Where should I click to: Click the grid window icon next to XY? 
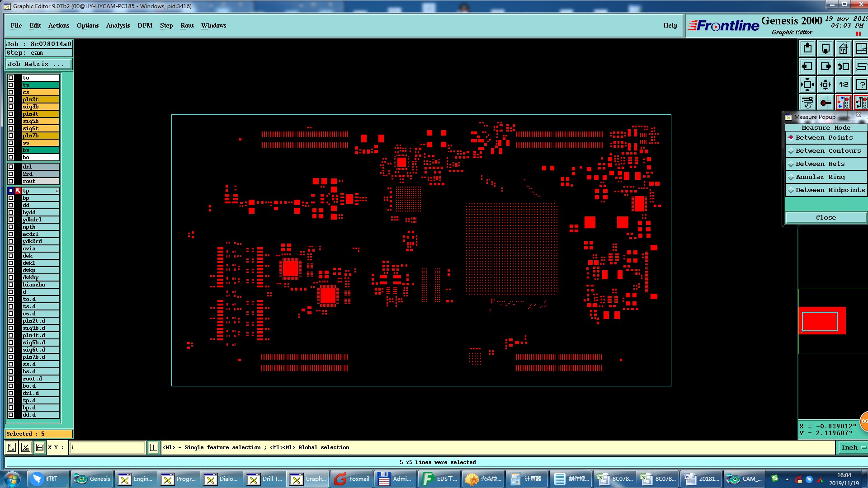40,447
